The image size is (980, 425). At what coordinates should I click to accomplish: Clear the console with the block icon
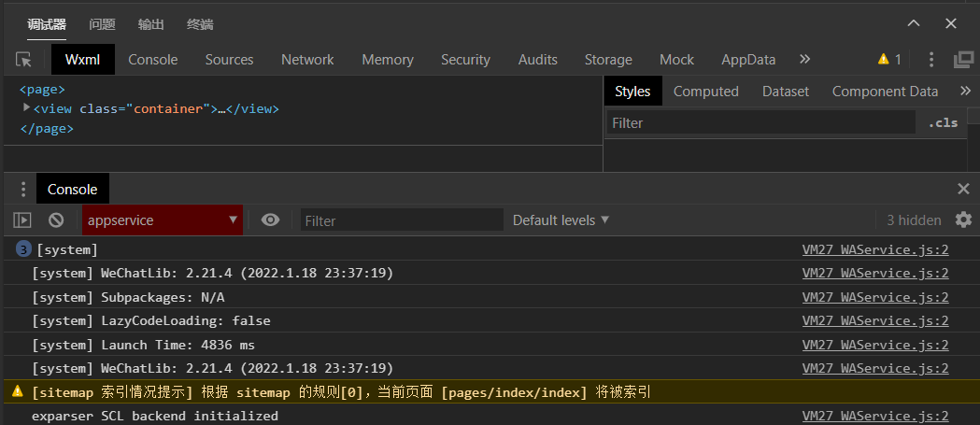tap(56, 220)
